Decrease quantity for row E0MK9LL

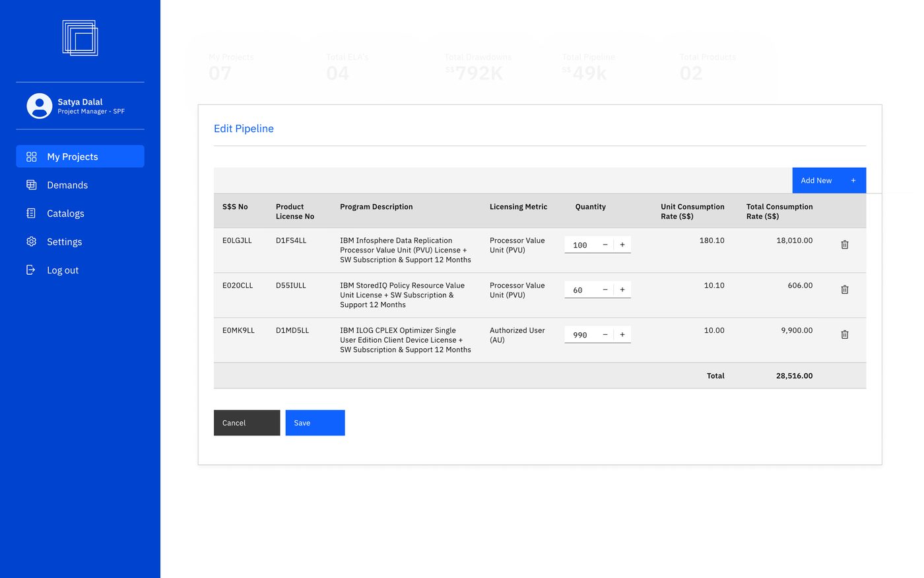[605, 334]
